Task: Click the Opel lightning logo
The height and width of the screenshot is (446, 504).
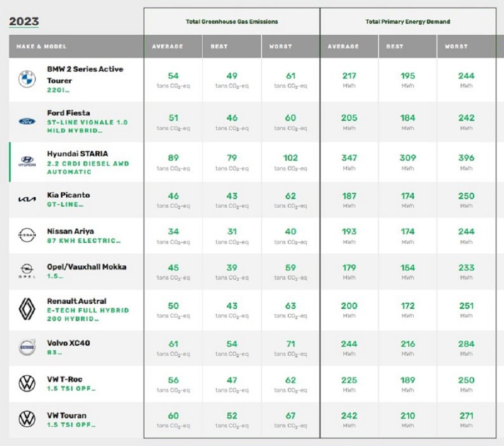Action: pyautogui.click(x=27, y=271)
